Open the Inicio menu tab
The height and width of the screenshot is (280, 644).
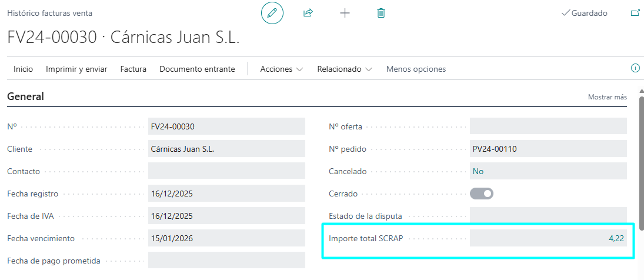(x=23, y=69)
